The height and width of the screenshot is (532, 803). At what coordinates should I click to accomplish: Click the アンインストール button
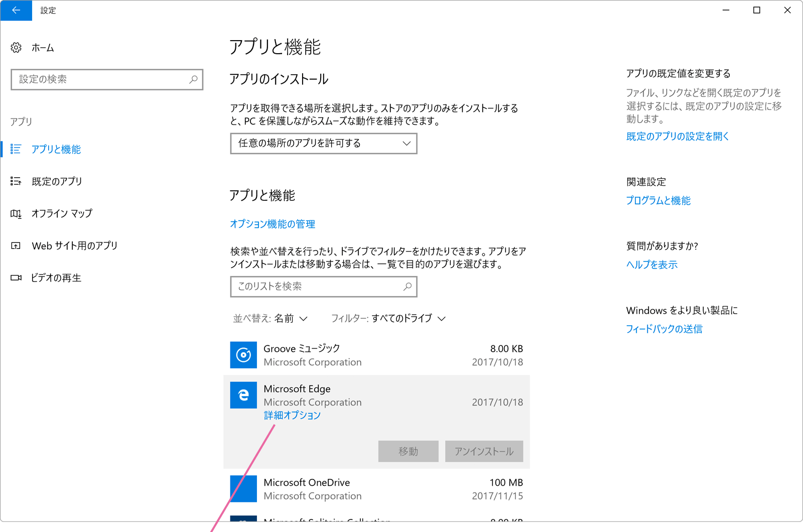(x=484, y=451)
